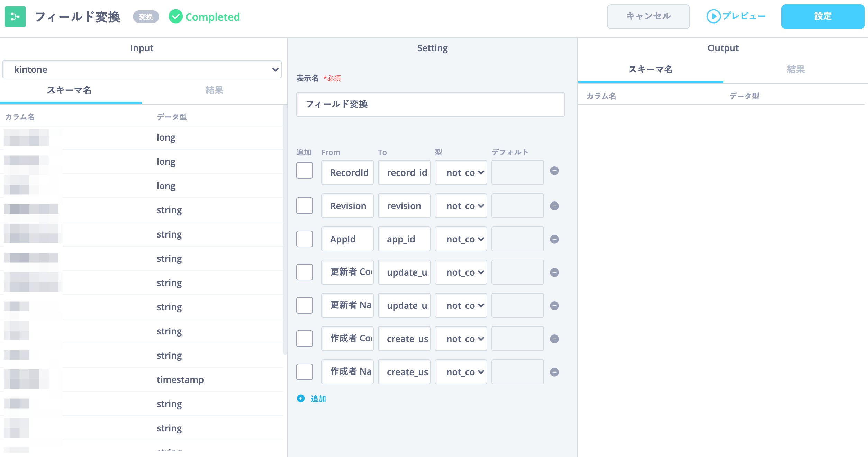Open type dropdown for 更新者 Code row

click(x=461, y=272)
